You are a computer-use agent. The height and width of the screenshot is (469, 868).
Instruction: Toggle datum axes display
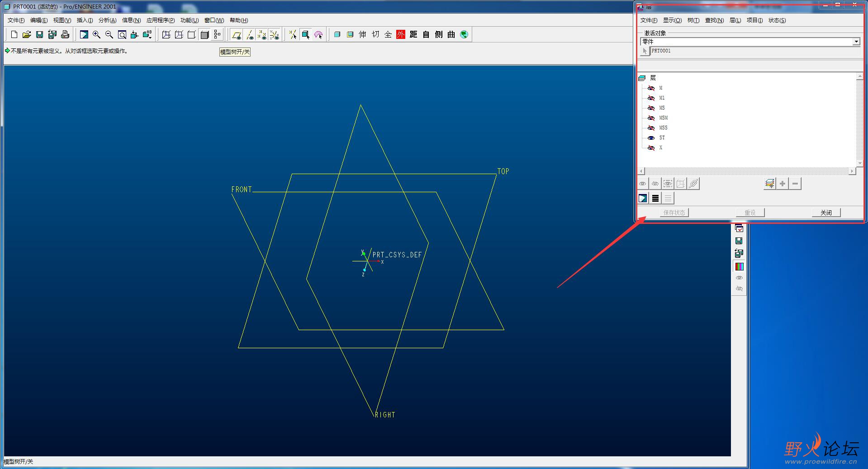[249, 34]
